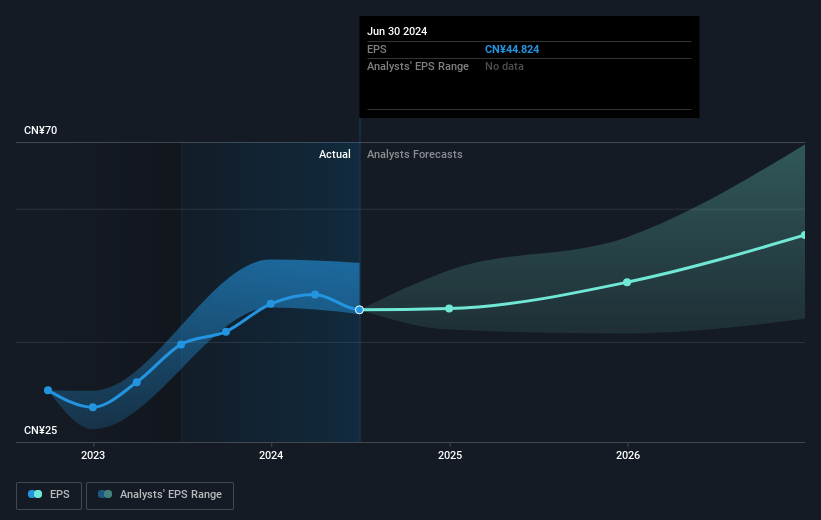The height and width of the screenshot is (520, 821).
Task: Click the forecast data point at 2025
Action: tap(449, 308)
